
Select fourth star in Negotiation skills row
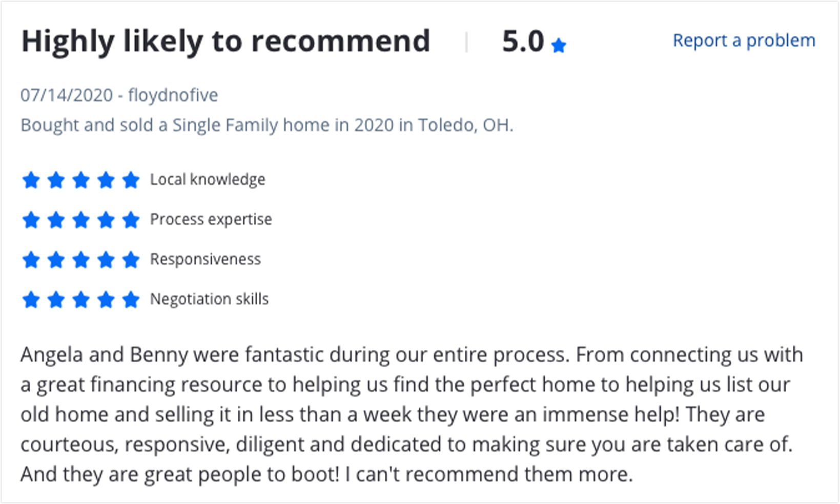click(x=106, y=299)
